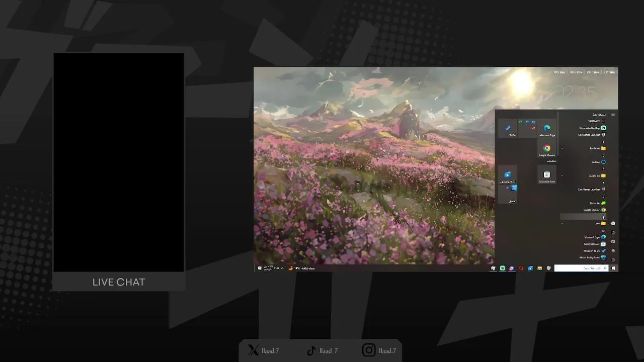The width and height of the screenshot is (644, 362).
Task: Click the Power button in Start
Action: tap(613, 260)
